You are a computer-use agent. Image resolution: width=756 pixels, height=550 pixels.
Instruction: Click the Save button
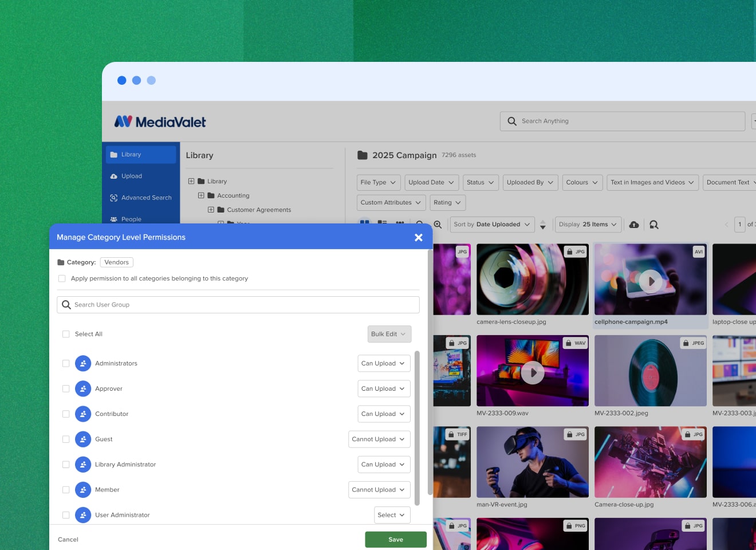tap(396, 540)
